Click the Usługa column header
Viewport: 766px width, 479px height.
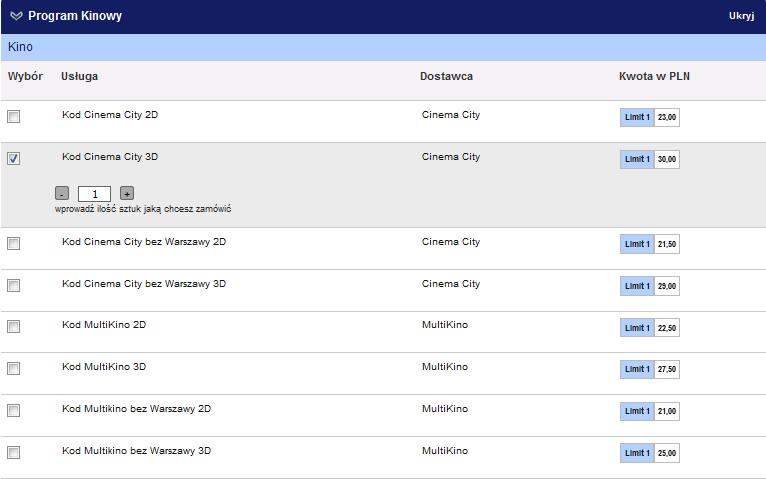pyautogui.click(x=79, y=76)
